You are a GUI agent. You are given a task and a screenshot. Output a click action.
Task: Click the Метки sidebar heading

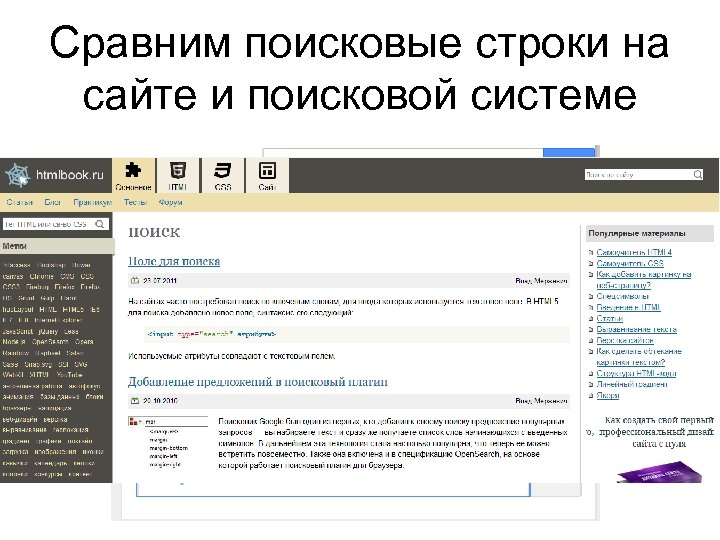point(57,246)
